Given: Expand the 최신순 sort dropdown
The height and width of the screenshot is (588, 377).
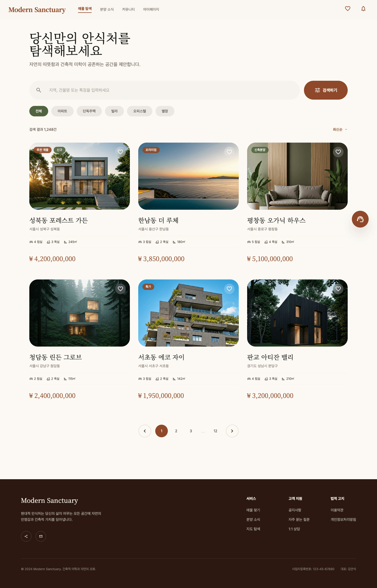Looking at the screenshot, I should pyautogui.click(x=340, y=130).
